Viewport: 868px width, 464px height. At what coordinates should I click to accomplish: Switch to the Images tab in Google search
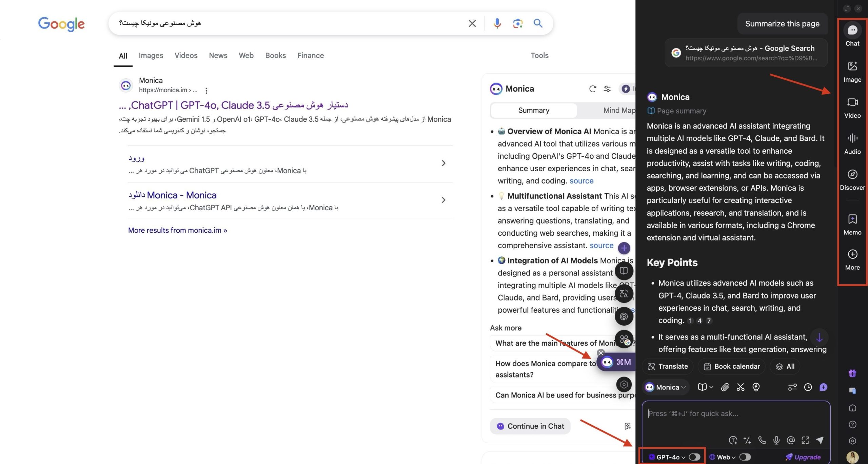coord(151,55)
